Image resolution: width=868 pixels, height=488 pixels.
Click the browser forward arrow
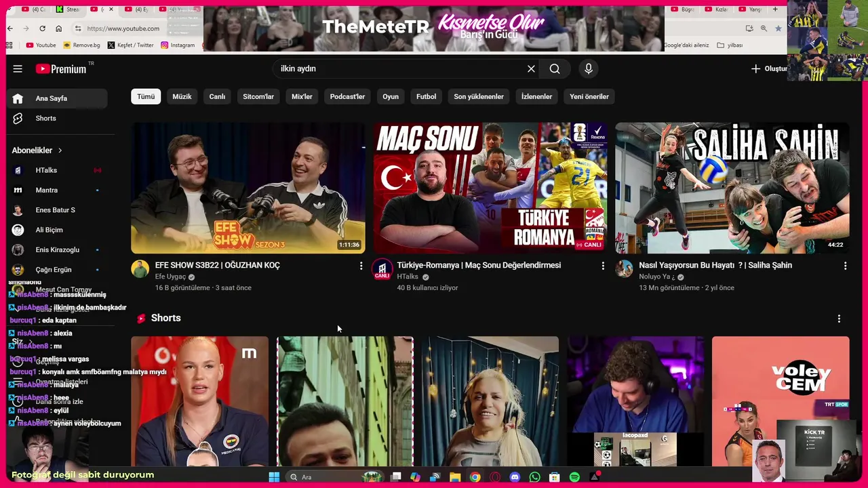point(26,28)
